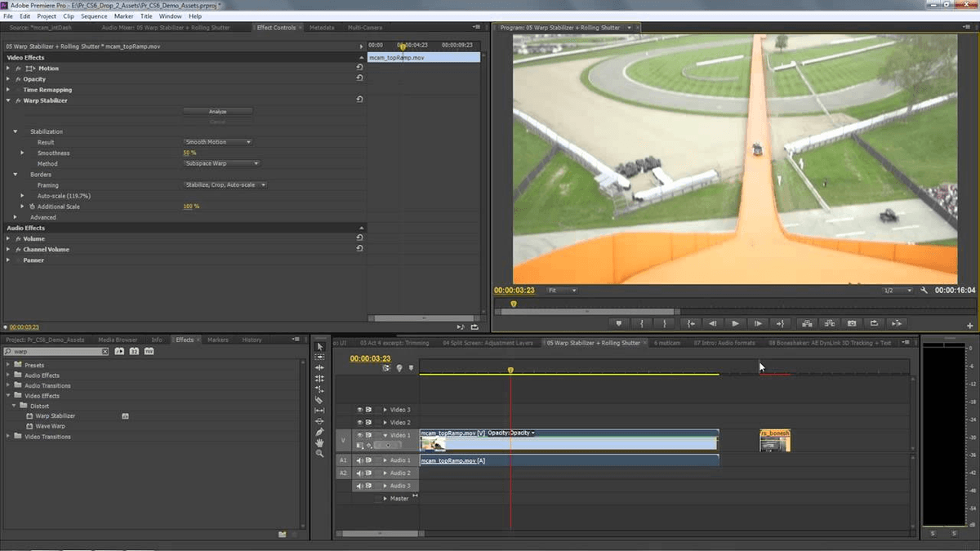
Task: Open the Result Smooth Motion dropdown
Action: (217, 142)
